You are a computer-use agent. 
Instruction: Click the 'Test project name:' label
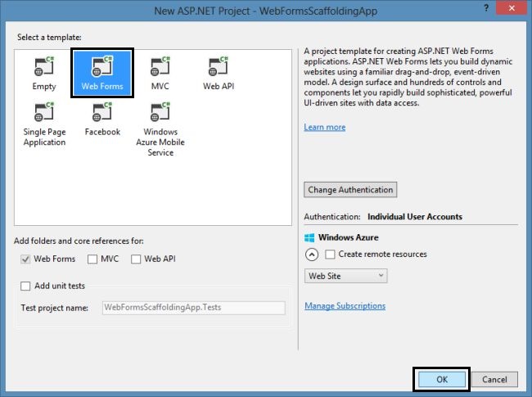click(x=55, y=308)
